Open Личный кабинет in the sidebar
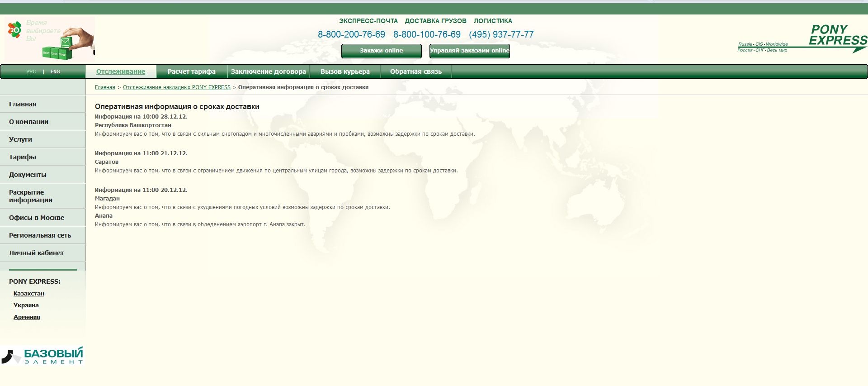 point(42,253)
